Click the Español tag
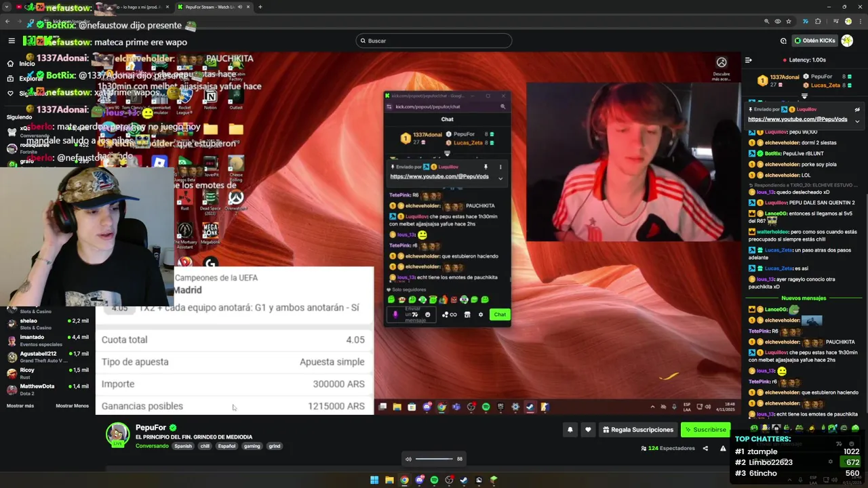Viewport: 868px width, 488px height. (x=226, y=446)
